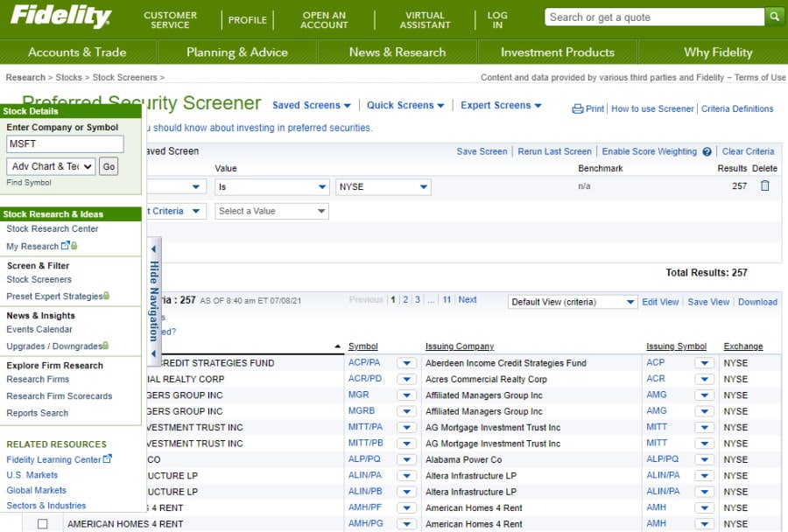This screenshot has width=788, height=532.
Task: Open action menu arrow for ALP/PQ symbol
Action: [x=406, y=459]
